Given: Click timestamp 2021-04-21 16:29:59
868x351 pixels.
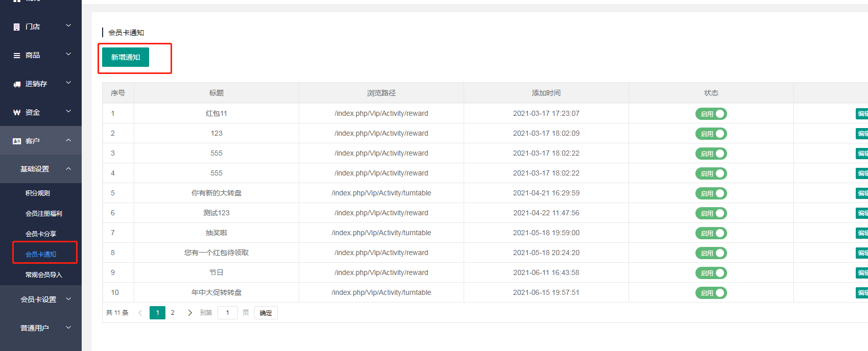Looking at the screenshot, I should tap(546, 193).
